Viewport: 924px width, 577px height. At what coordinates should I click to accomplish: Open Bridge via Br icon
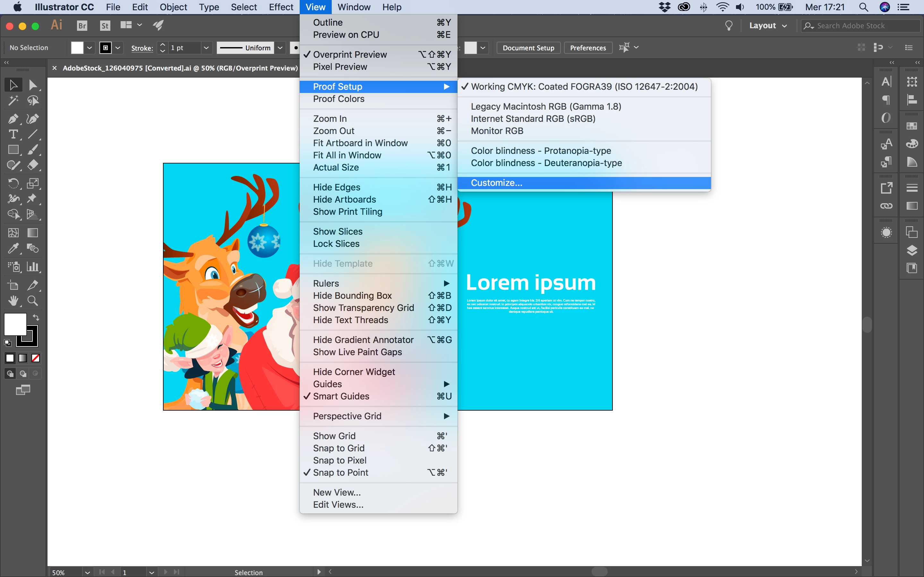(x=82, y=26)
